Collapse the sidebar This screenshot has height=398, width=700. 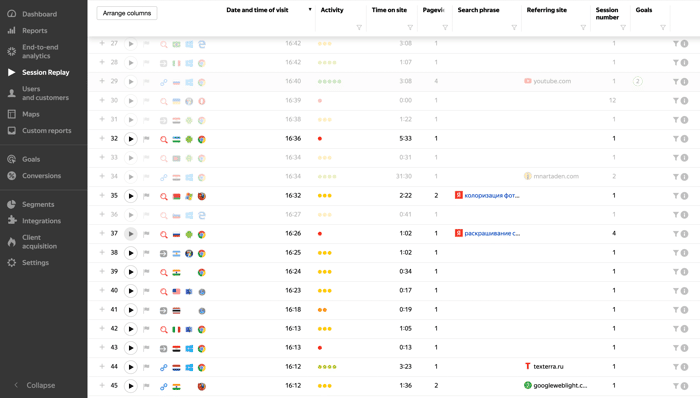pos(35,385)
